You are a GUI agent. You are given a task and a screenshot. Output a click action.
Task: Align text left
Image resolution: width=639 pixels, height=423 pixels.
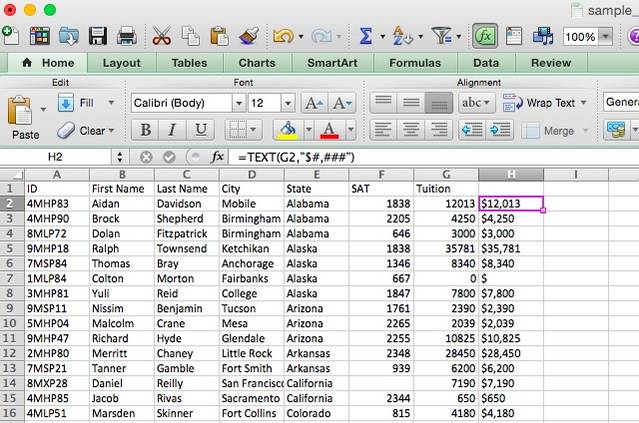[x=383, y=130]
